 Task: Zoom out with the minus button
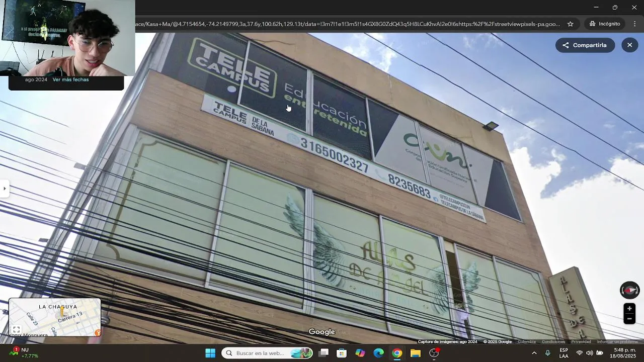(629, 319)
